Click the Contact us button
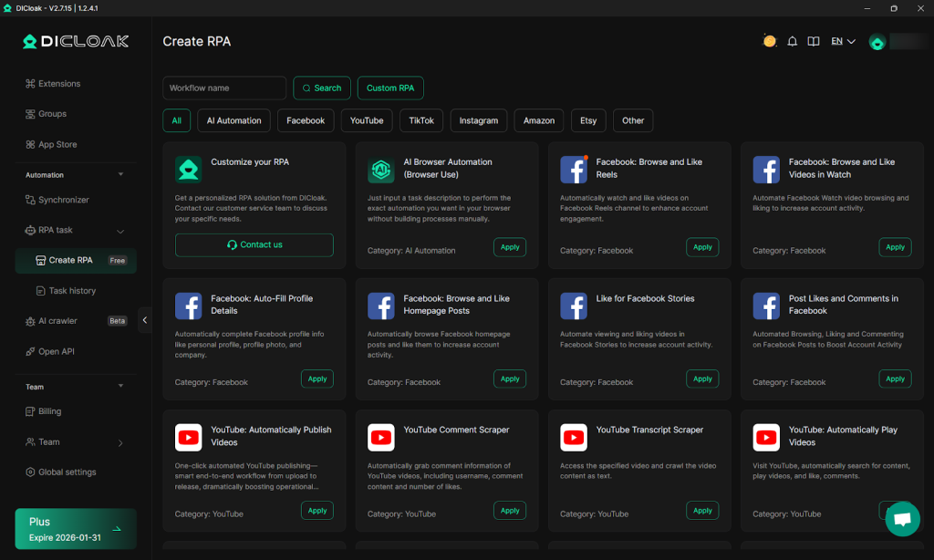The height and width of the screenshot is (560, 934). click(x=254, y=244)
